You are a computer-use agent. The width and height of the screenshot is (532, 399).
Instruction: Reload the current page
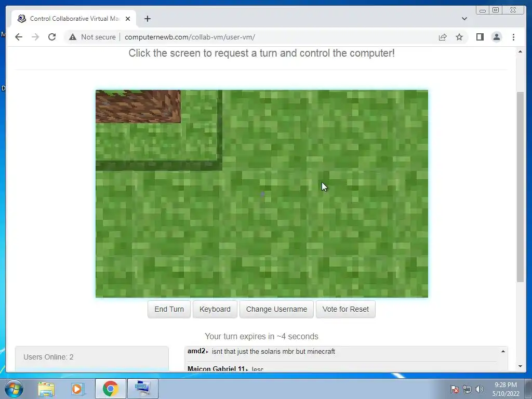click(52, 37)
